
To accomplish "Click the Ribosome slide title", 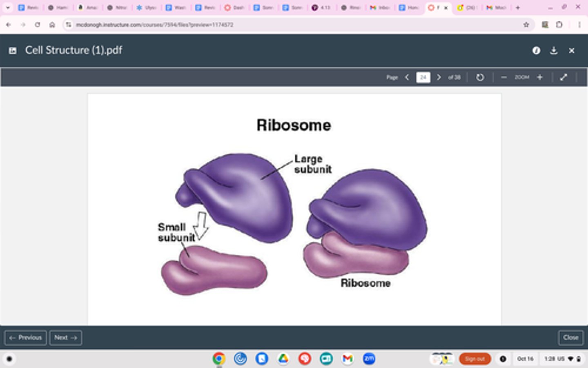I will pos(294,125).
